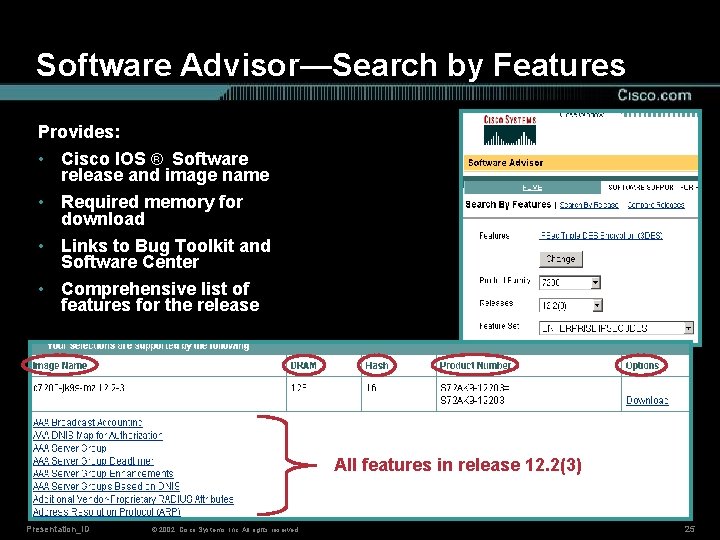The image size is (720, 540).
Task: Open the Compare Releases link
Action: [x=656, y=205]
